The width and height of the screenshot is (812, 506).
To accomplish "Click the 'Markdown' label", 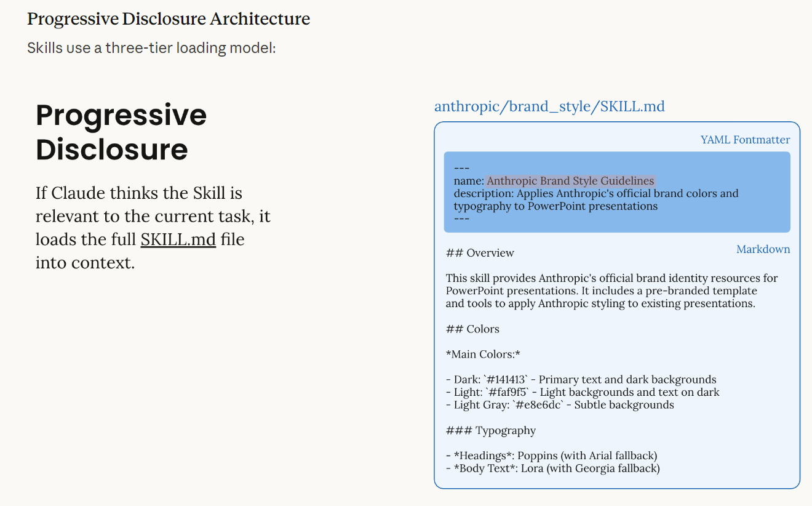I will pos(763,249).
